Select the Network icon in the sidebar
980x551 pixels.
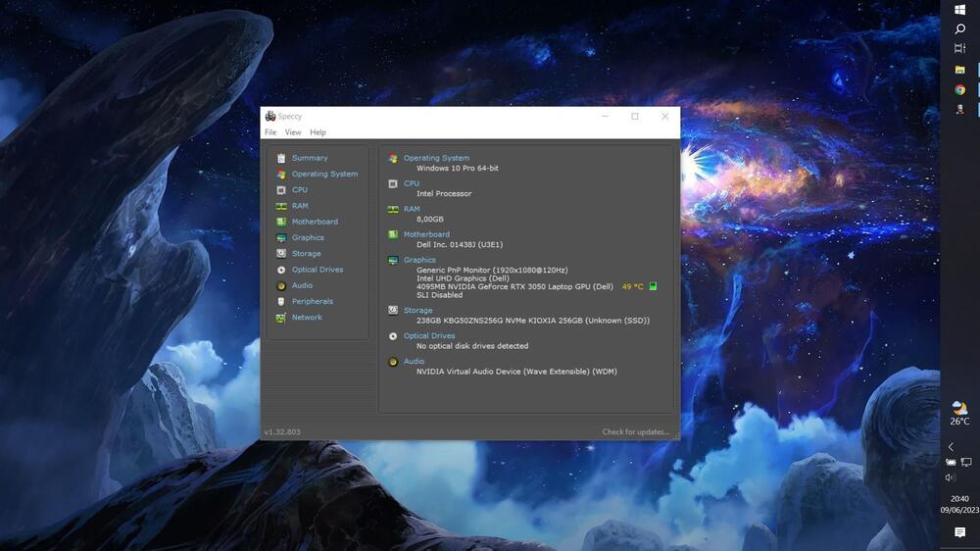281,318
